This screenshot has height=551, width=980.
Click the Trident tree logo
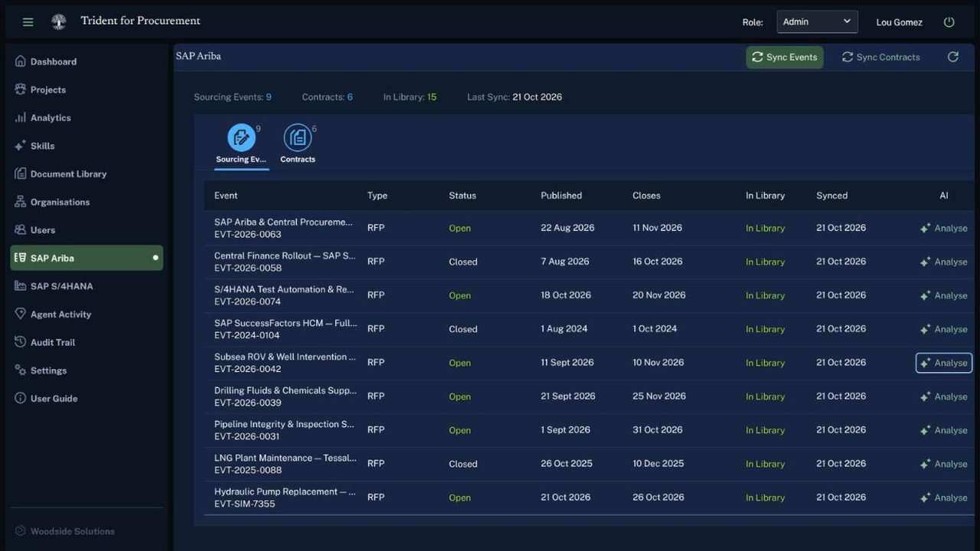tap(58, 21)
